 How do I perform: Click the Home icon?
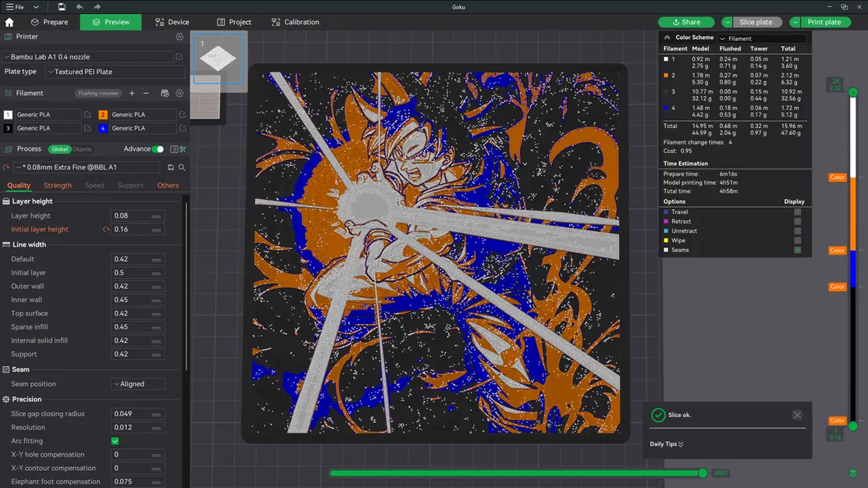coord(9,22)
